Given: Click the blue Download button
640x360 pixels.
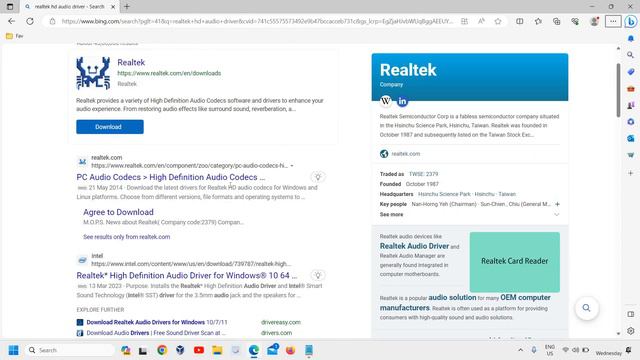Looking at the screenshot, I should pyautogui.click(x=110, y=127).
